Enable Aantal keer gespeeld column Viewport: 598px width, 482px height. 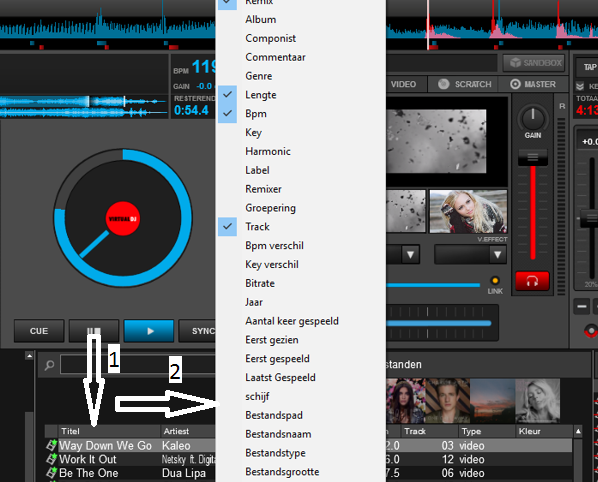click(x=292, y=321)
